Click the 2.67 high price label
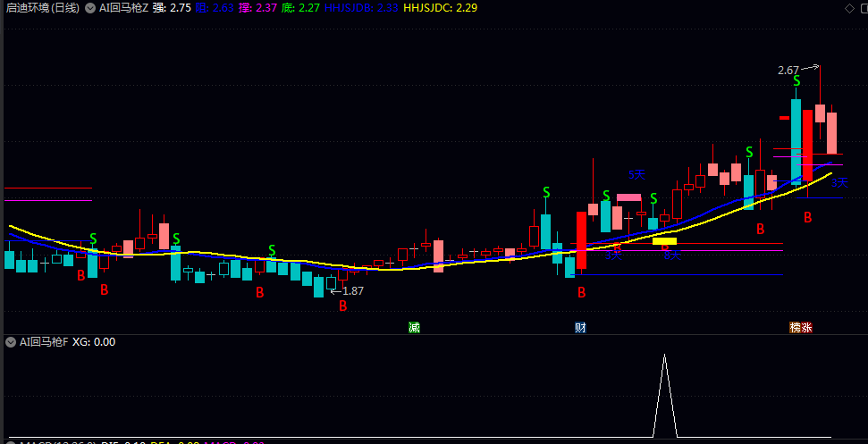The image size is (868, 444). pos(788,71)
